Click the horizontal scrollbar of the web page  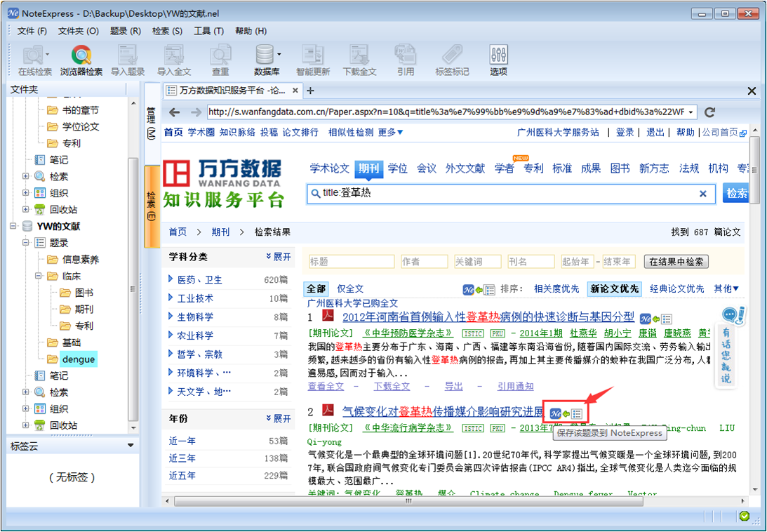point(408,501)
